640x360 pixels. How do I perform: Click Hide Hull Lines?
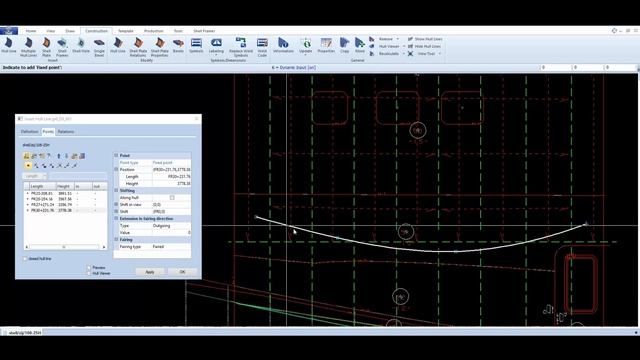(424, 47)
